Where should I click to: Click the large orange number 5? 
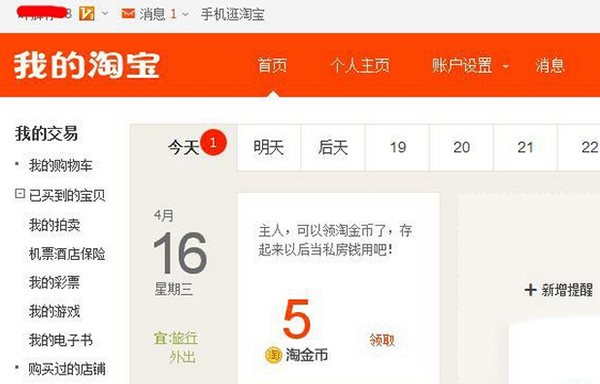click(296, 319)
